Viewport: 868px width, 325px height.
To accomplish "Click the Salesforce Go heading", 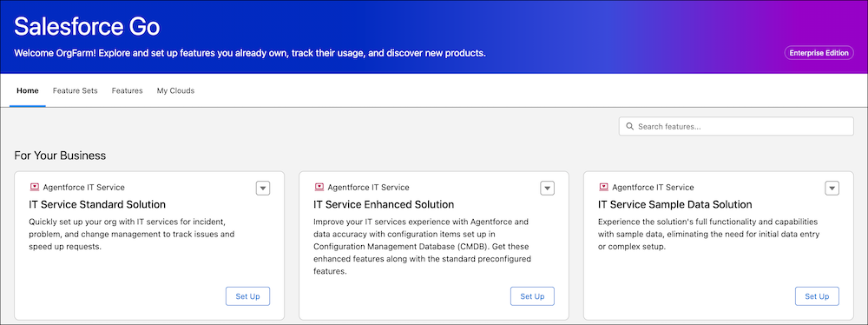I will point(87,27).
